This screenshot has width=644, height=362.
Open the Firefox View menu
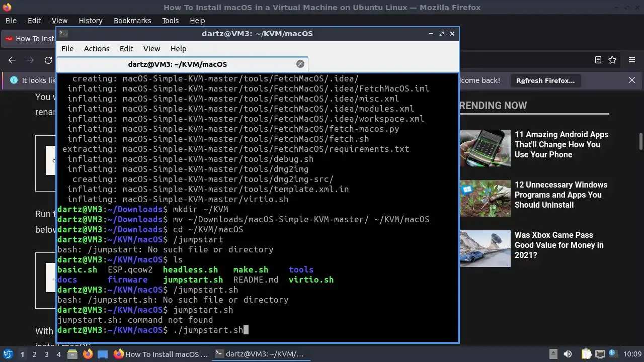click(59, 21)
